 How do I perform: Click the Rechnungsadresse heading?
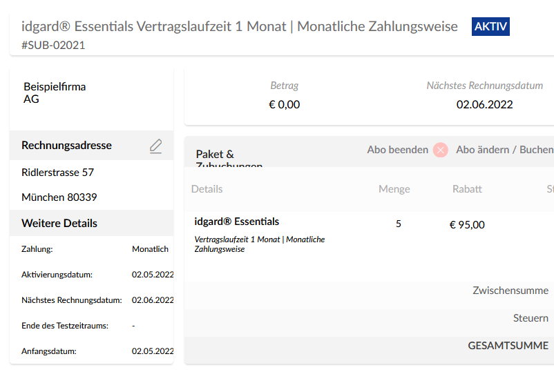[66, 146]
